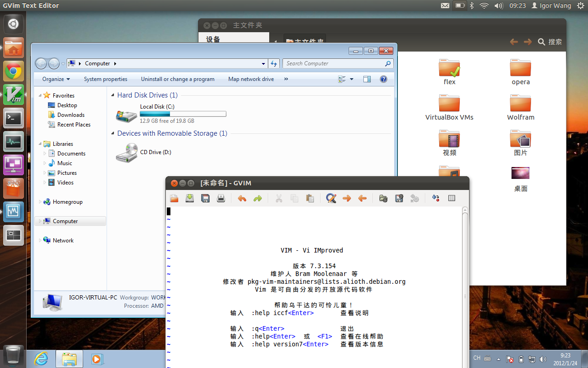Click the Save current file icon in GVim

pyautogui.click(x=190, y=198)
